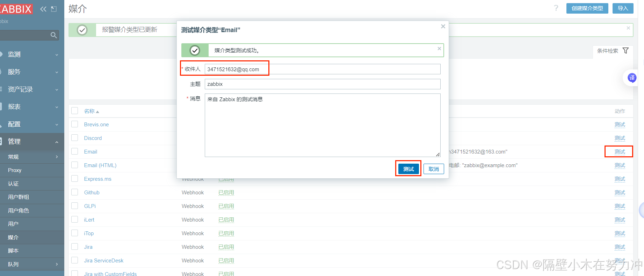The height and width of the screenshot is (276, 644).
Task: Check the Email (HTML) row checkbox
Action: click(x=75, y=165)
